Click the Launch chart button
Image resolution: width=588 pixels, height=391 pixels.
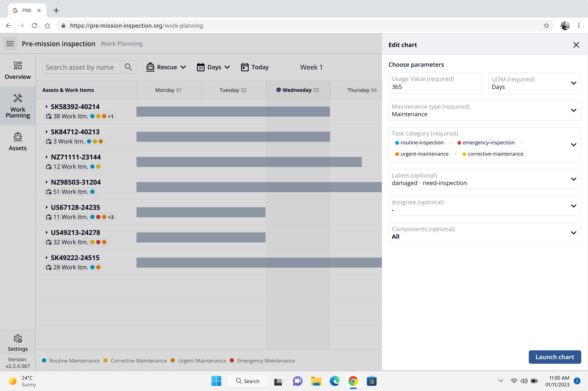pyautogui.click(x=554, y=357)
